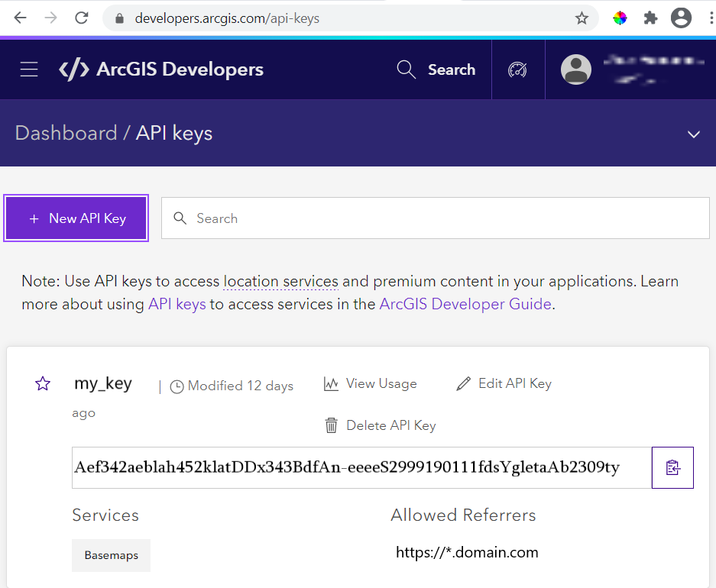716x588 pixels.
Task: Navigate to Dashboard via the breadcrumb
Action: coord(66,133)
